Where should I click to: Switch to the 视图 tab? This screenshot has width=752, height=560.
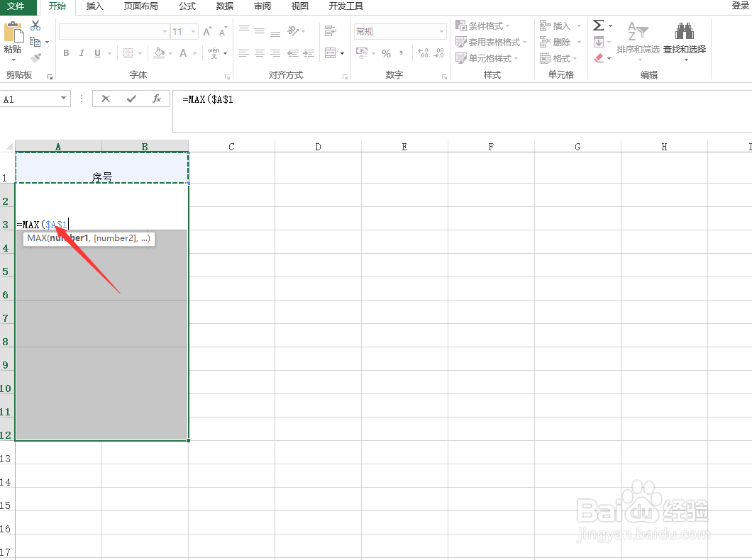300,6
